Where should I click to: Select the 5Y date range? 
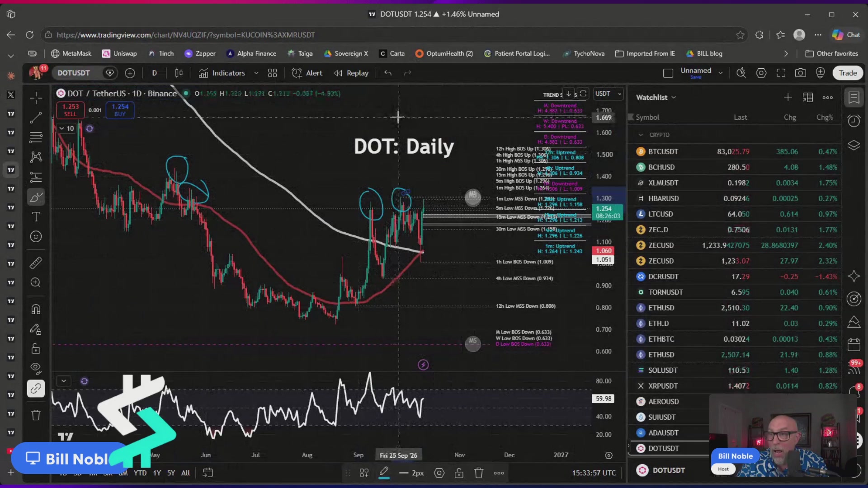coord(171,473)
